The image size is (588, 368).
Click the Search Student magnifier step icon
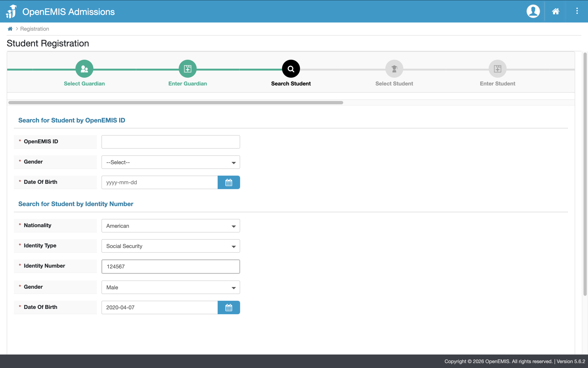[291, 69]
